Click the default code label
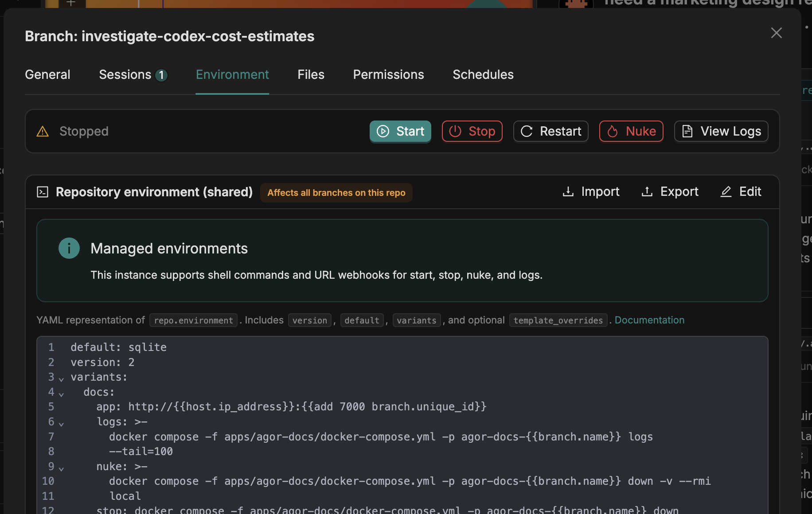Screen dimensions: 812x514 [x=362, y=320]
